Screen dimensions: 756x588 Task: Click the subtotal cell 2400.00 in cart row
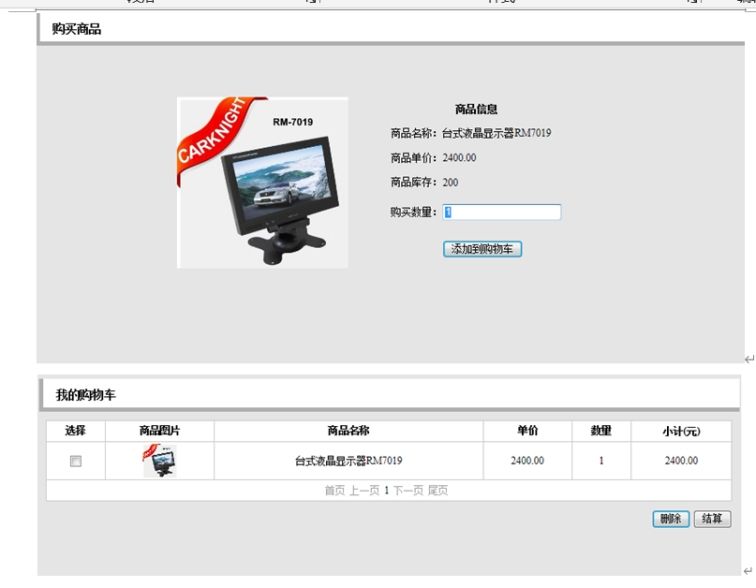click(681, 461)
